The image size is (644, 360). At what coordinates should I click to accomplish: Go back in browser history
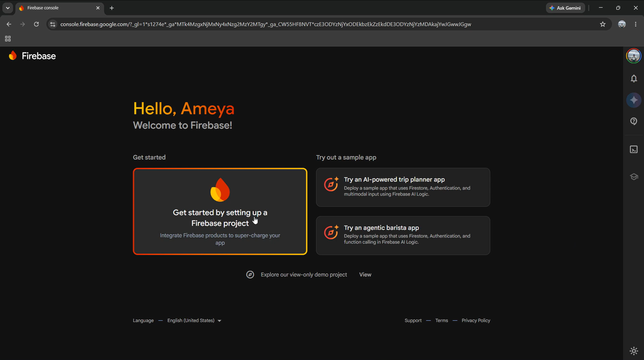tap(9, 24)
